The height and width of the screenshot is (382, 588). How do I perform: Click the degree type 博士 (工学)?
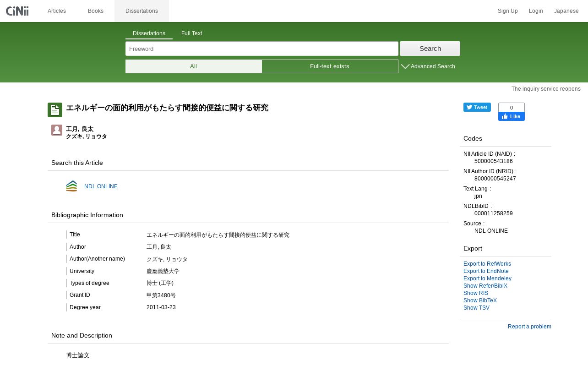160,283
